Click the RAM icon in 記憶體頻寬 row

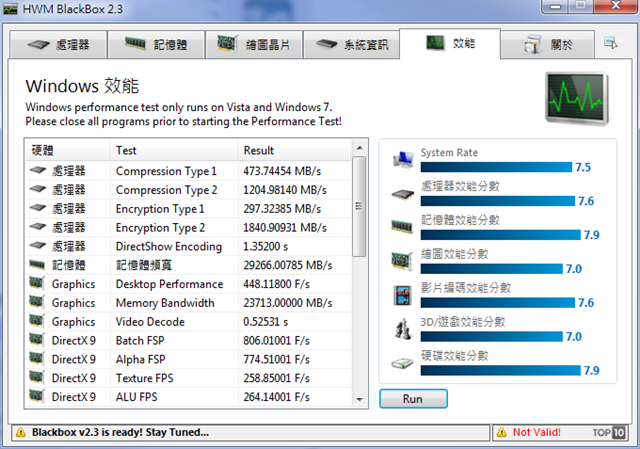click(x=37, y=265)
